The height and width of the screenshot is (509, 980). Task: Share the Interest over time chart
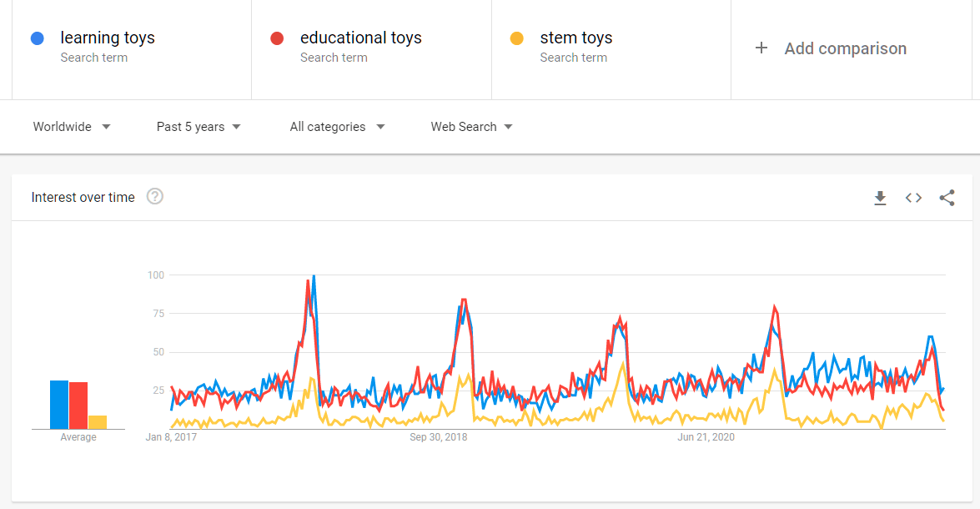pyautogui.click(x=947, y=198)
